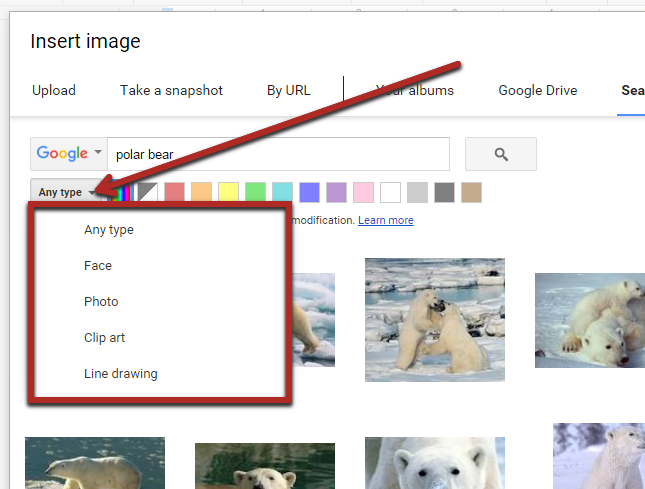Select the partially hidden bear thumbnail behind the menu

click(313, 320)
